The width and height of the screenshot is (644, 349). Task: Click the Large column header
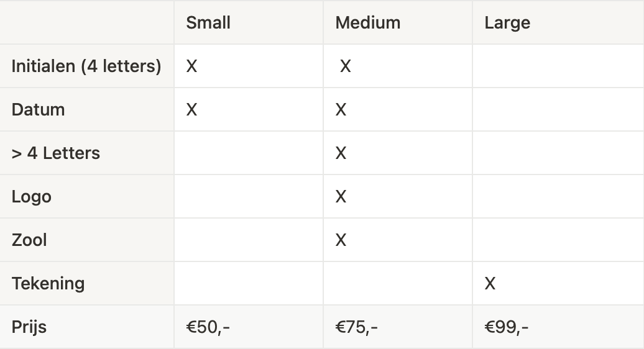coord(507,23)
